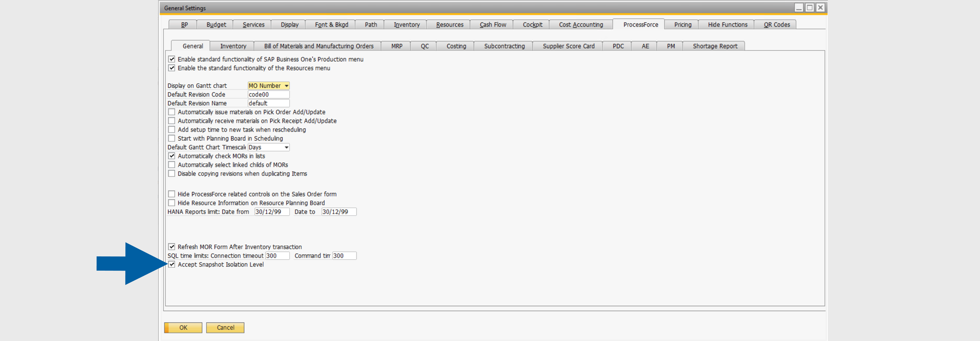Uncheck Accept Snapshot Isolation Level

[x=172, y=264]
